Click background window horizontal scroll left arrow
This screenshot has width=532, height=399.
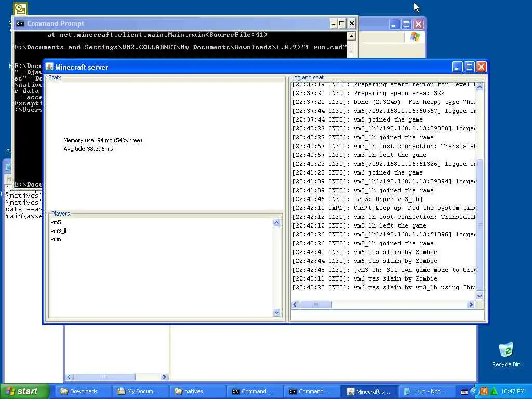tap(69, 377)
